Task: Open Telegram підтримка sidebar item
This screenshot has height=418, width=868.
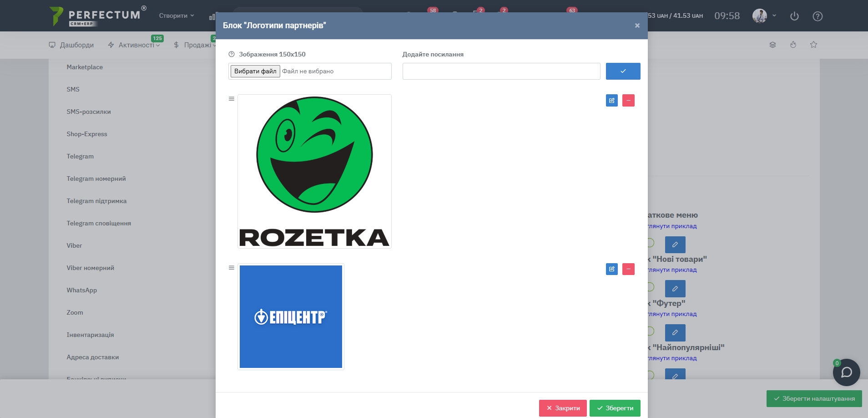Action: 96,201
